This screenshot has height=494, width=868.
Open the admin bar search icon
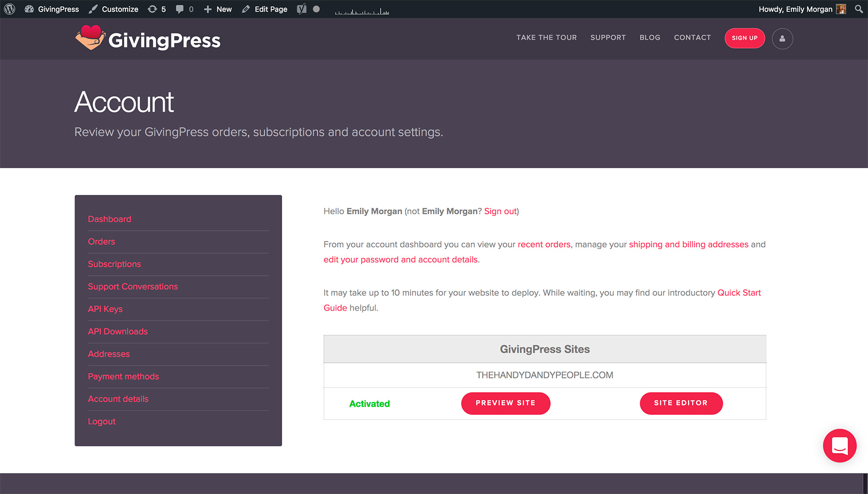point(859,9)
